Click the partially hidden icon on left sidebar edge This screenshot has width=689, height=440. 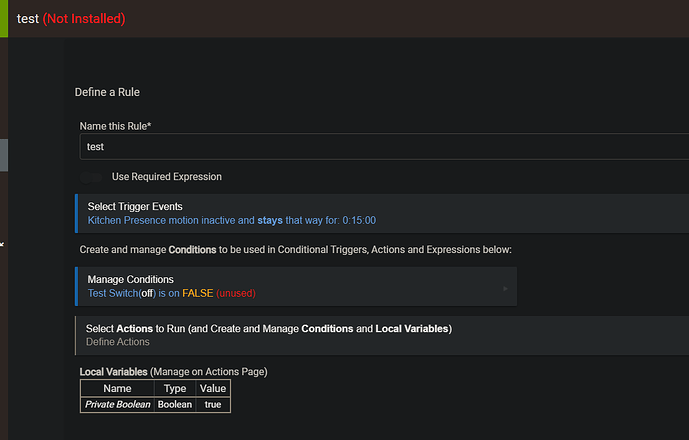[2, 241]
